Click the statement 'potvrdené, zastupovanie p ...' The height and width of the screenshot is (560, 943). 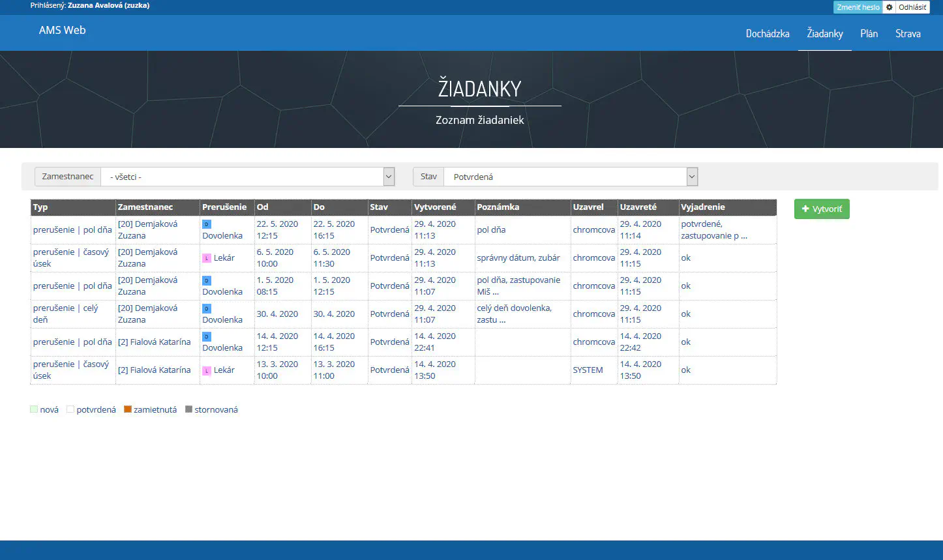click(x=714, y=229)
